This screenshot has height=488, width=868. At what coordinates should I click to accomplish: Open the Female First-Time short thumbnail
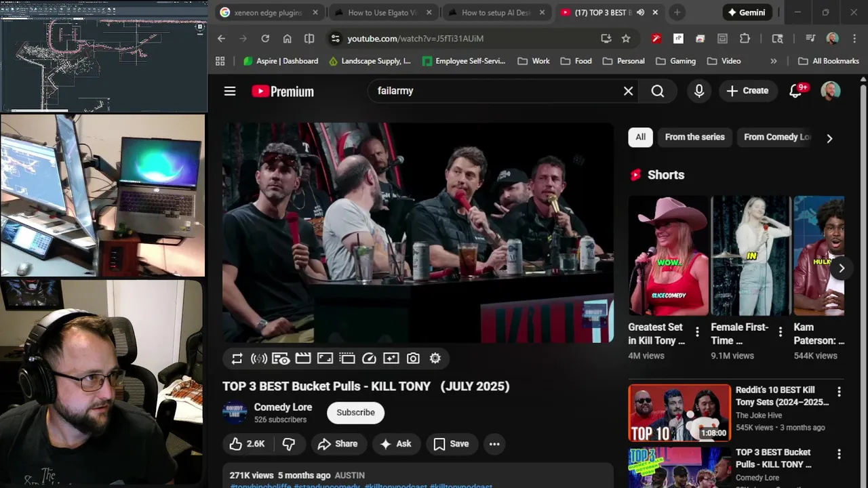coord(751,256)
